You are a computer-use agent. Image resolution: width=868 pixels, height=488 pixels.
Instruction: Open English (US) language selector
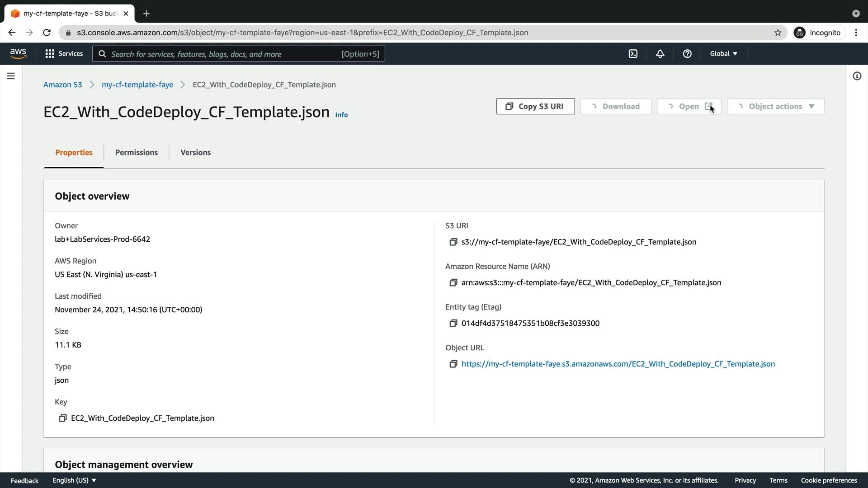(x=74, y=480)
